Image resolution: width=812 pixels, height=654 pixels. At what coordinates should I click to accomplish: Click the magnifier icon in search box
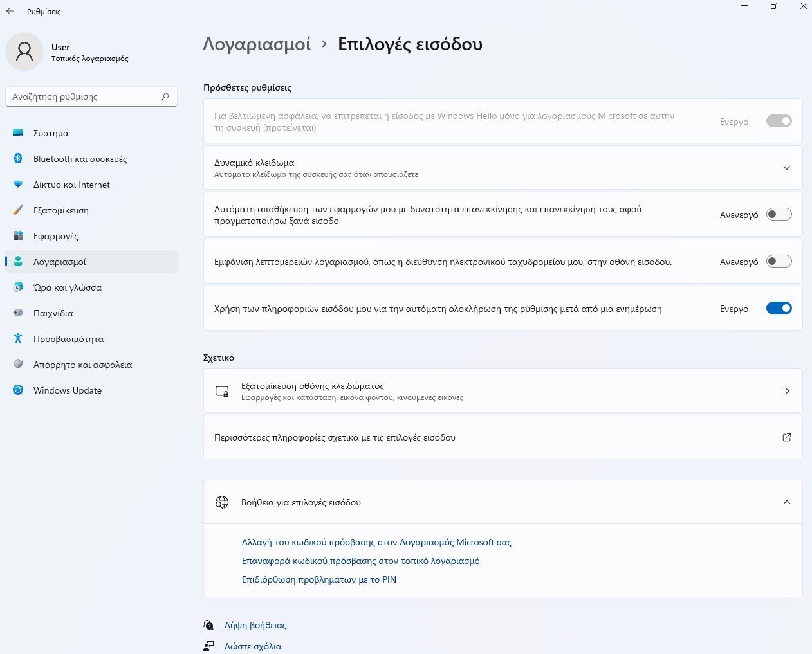click(165, 96)
